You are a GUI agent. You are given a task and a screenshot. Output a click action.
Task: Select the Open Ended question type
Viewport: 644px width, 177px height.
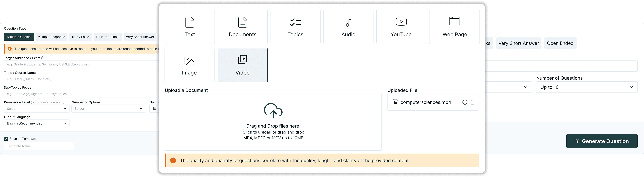pyautogui.click(x=560, y=43)
